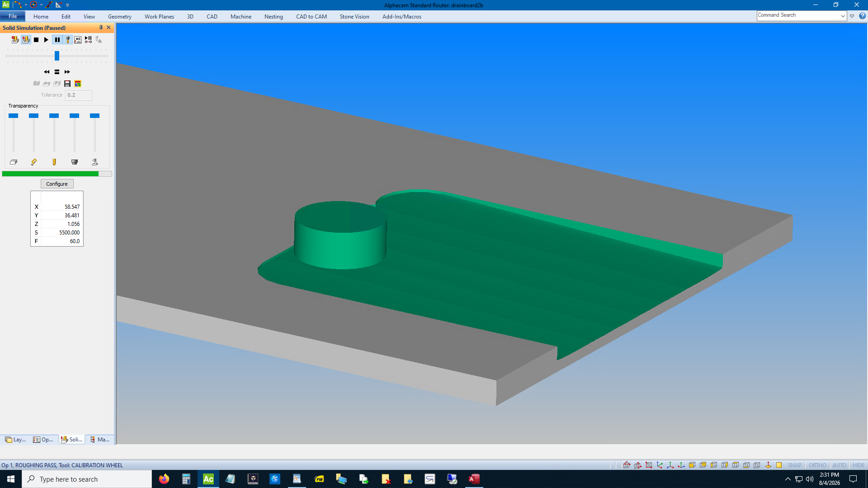Switch to the Machine panel tab
Viewport: 868px width, 488px height.
100,440
